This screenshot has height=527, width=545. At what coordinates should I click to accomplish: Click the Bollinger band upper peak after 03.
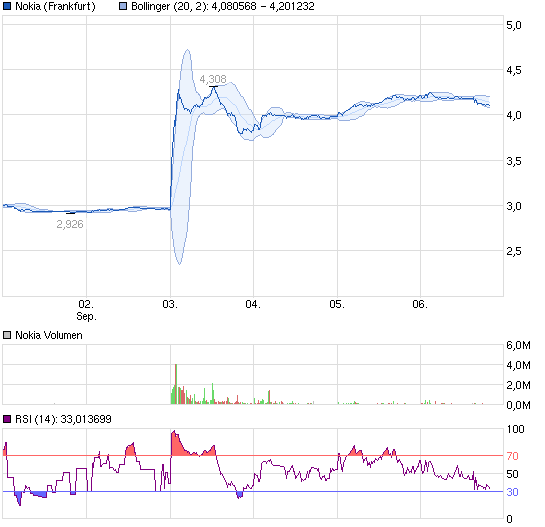point(187,51)
